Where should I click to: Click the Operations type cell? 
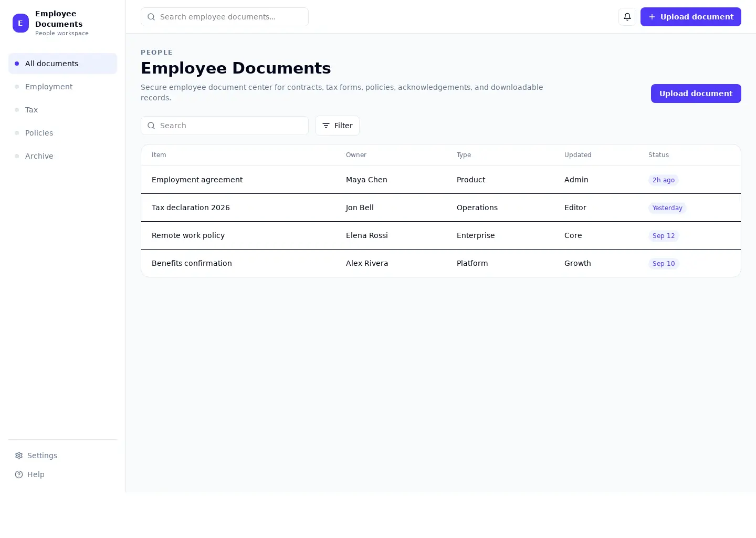pos(477,208)
